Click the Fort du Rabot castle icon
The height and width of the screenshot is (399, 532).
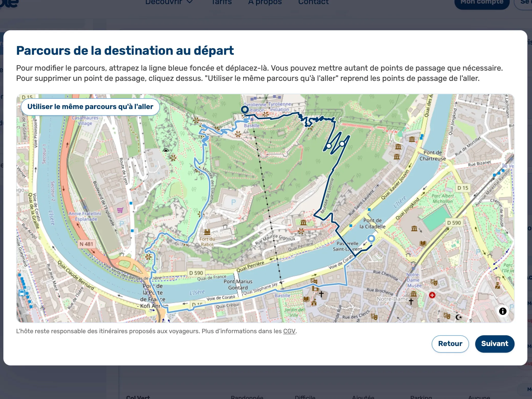[207, 232]
